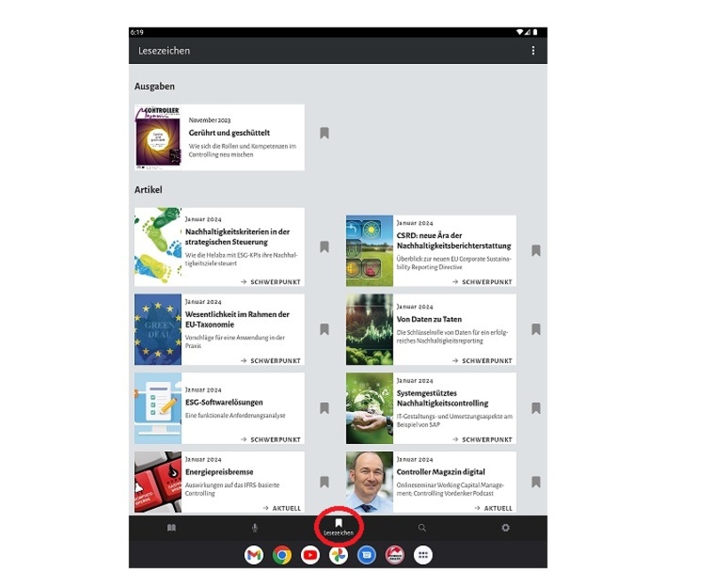Open YouTube from the dock

(x=310, y=555)
